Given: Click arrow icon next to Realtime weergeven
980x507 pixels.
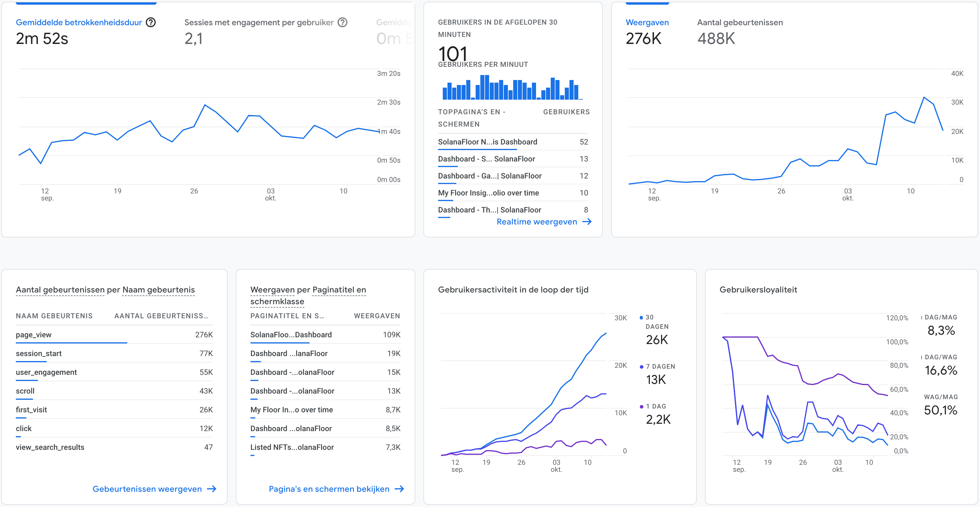Looking at the screenshot, I should [587, 222].
